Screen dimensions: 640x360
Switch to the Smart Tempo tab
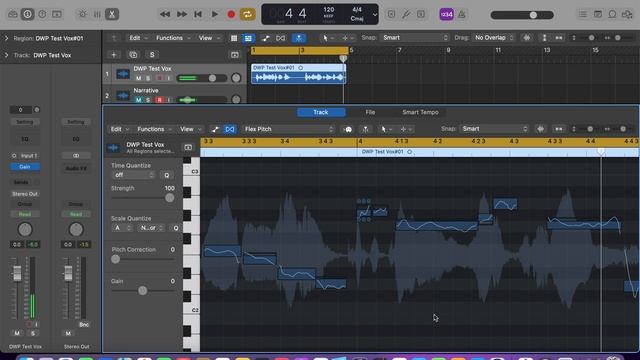point(420,112)
